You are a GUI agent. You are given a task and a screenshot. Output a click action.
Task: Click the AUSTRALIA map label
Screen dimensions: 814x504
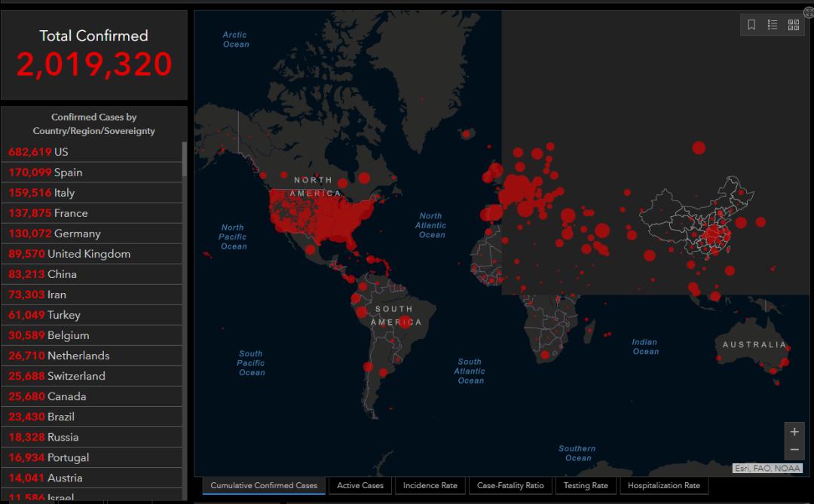click(x=754, y=344)
